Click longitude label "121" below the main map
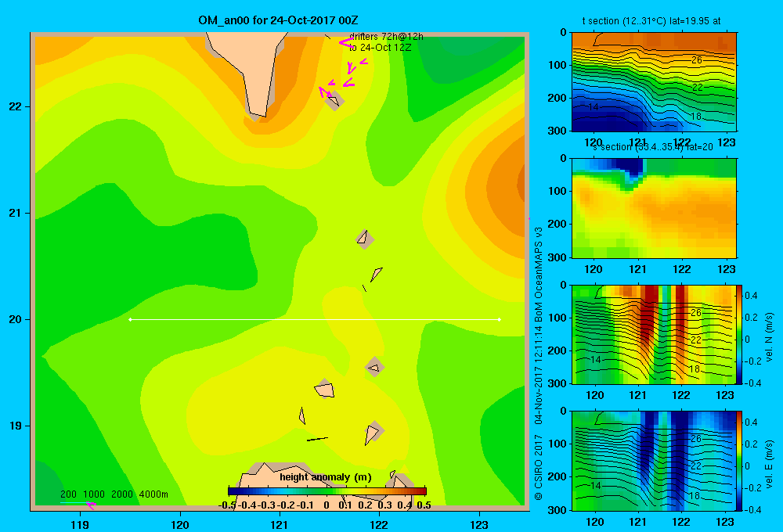 point(280,524)
